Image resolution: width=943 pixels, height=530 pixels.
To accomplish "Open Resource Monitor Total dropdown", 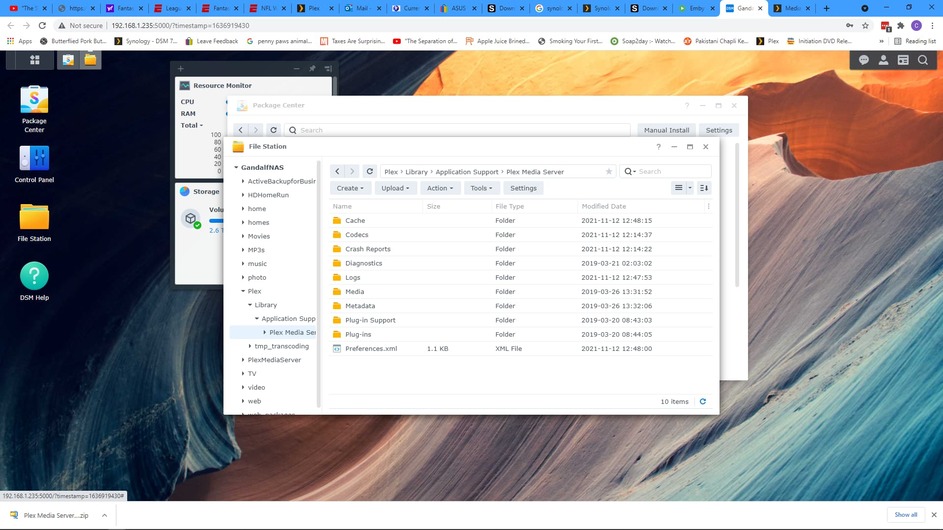I will coord(192,125).
